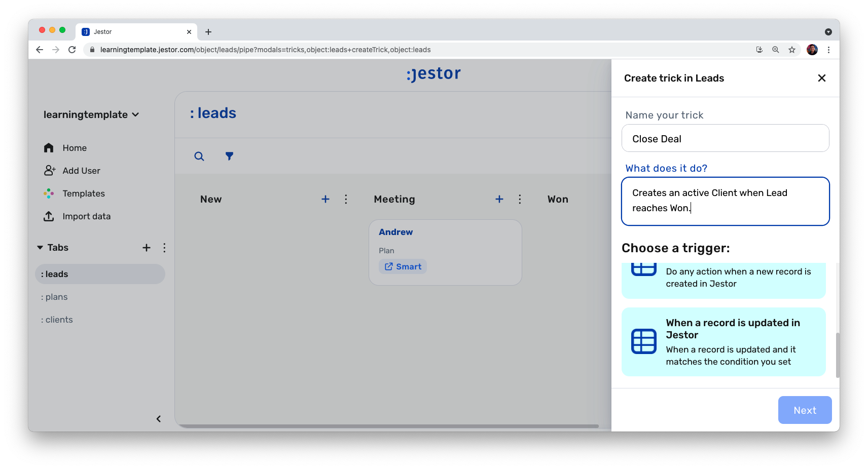Select the plans tab in sidebar
Screen dimensions: 868x469
coord(54,297)
